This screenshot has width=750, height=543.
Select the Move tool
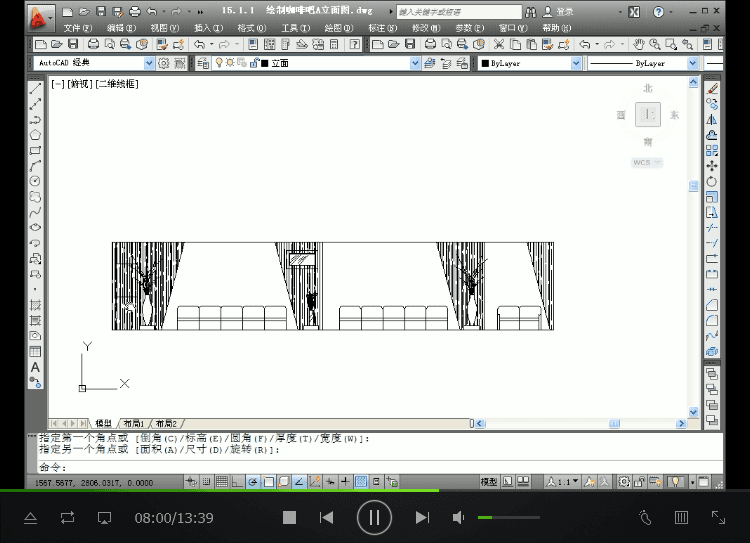[712, 166]
